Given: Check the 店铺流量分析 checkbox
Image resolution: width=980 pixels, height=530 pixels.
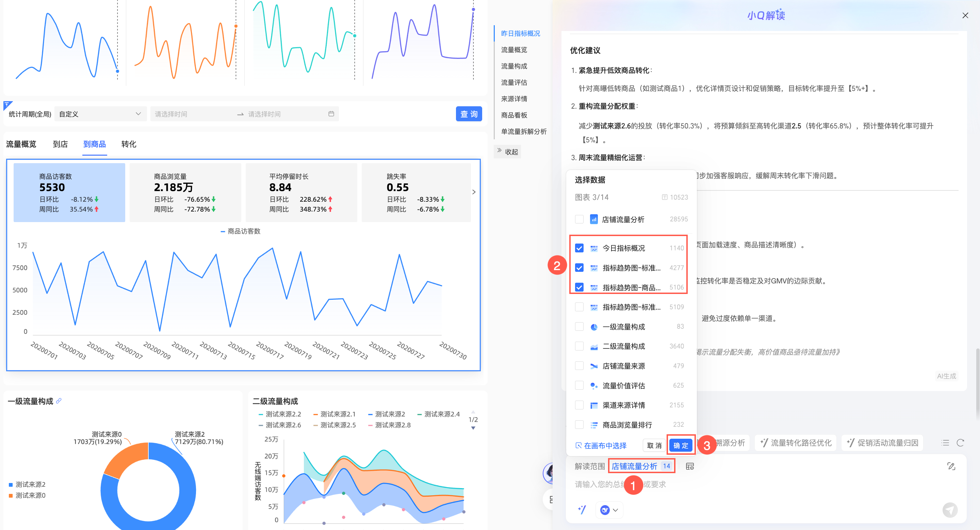Looking at the screenshot, I should 579,219.
